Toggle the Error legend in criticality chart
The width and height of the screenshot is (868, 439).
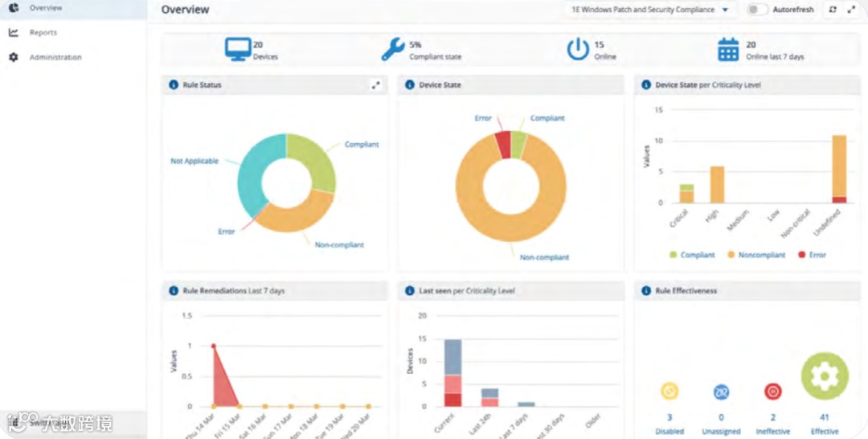coord(812,255)
